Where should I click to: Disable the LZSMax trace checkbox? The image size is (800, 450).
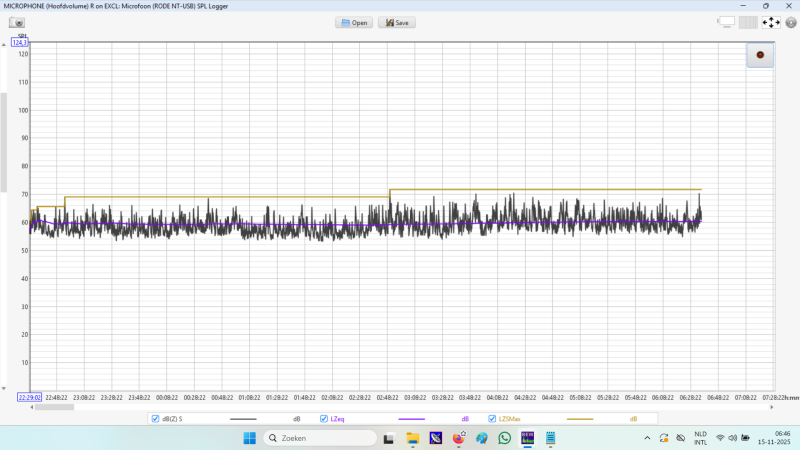[x=492, y=419]
